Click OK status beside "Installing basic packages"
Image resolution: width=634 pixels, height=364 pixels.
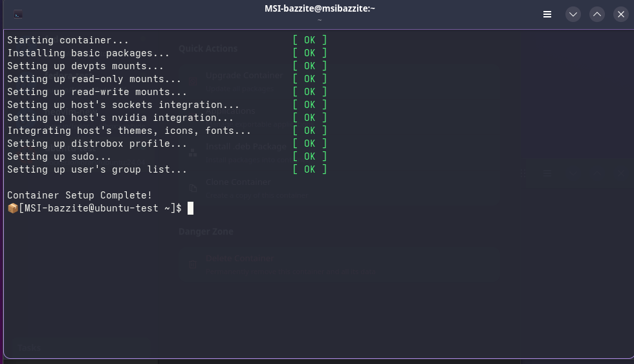pyautogui.click(x=310, y=53)
